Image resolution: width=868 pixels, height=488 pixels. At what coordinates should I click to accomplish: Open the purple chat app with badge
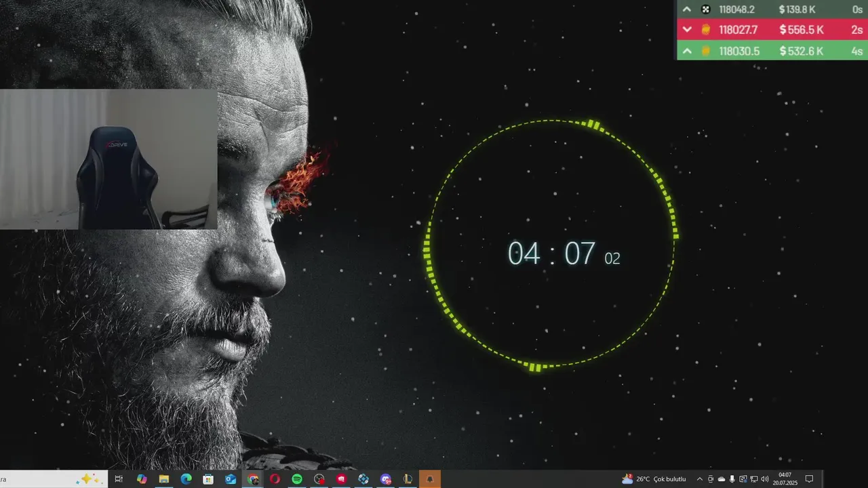(386, 479)
